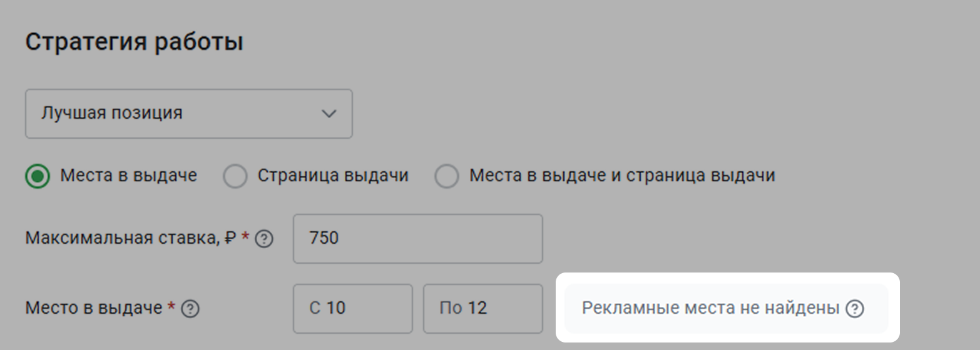The image size is (980, 350).
Task: Open help icon next to Максимальная ставка
Action: (265, 239)
